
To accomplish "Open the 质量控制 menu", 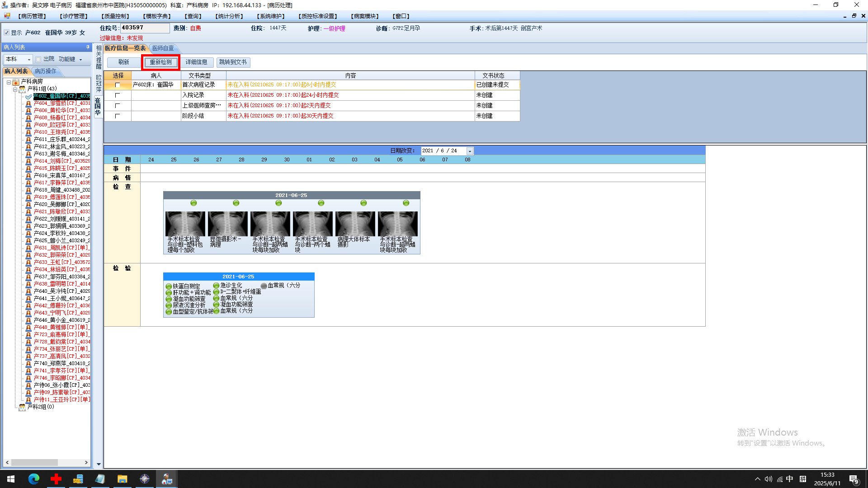I will pos(115,16).
